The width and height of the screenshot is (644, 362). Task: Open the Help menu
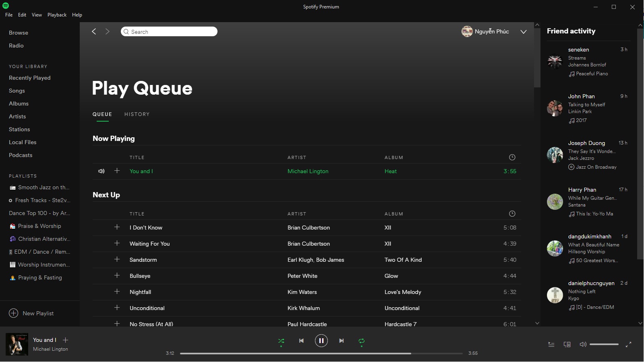point(77,15)
